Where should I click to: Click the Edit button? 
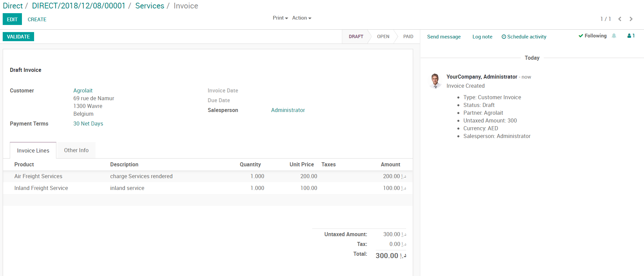click(x=12, y=19)
